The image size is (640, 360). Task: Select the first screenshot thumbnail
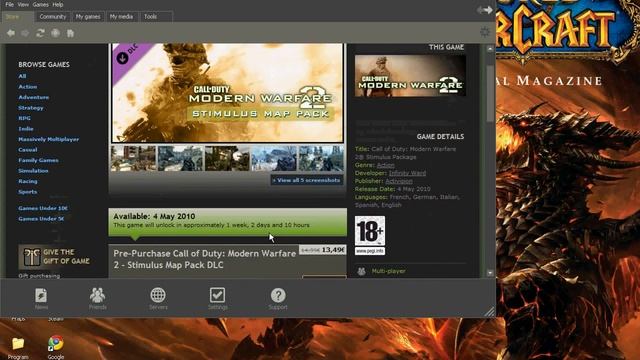pyautogui.click(x=133, y=158)
